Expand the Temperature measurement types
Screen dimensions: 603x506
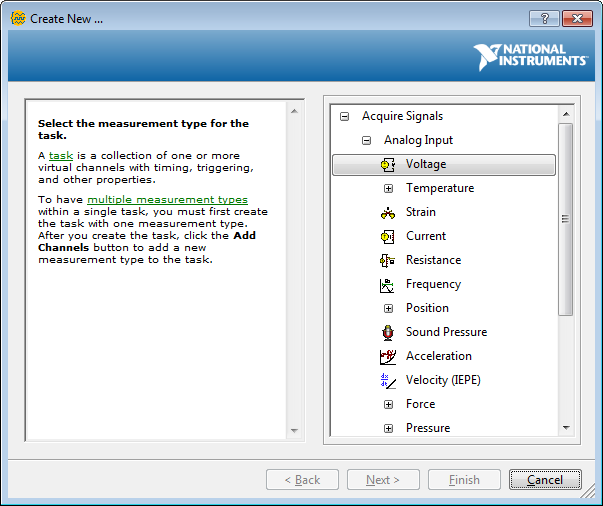pos(389,189)
